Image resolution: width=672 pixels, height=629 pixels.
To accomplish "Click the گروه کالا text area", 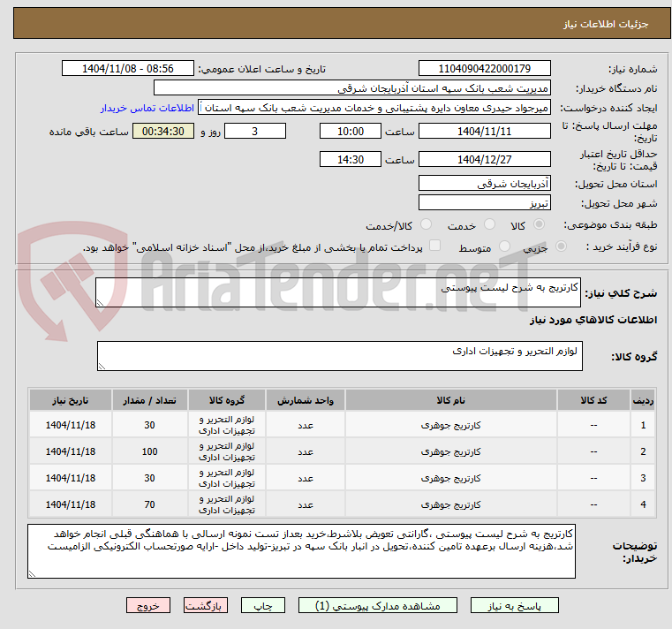I will [339, 356].
